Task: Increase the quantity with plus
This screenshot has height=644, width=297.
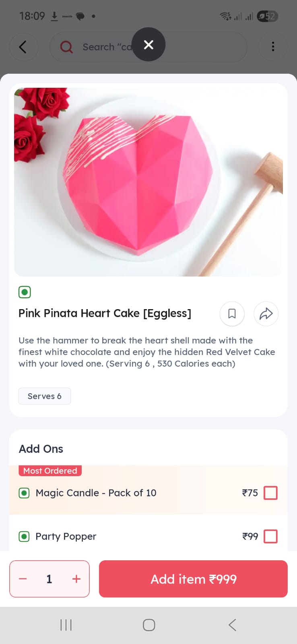Action: tap(76, 579)
